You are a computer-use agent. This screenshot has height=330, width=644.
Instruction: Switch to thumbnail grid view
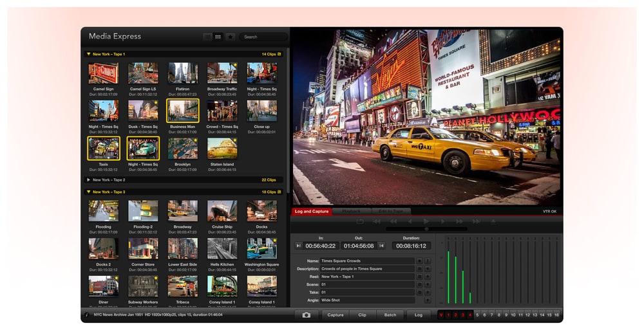(218, 37)
